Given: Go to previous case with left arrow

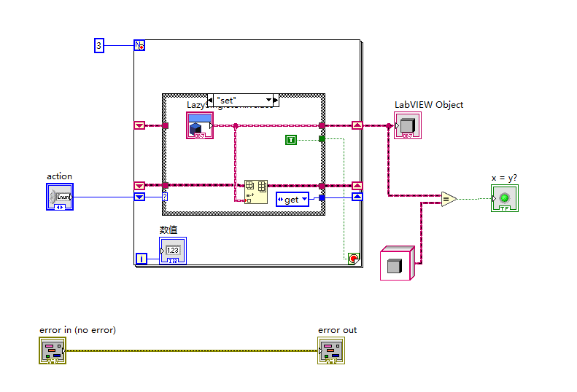Looking at the screenshot, I should tap(210, 100).
